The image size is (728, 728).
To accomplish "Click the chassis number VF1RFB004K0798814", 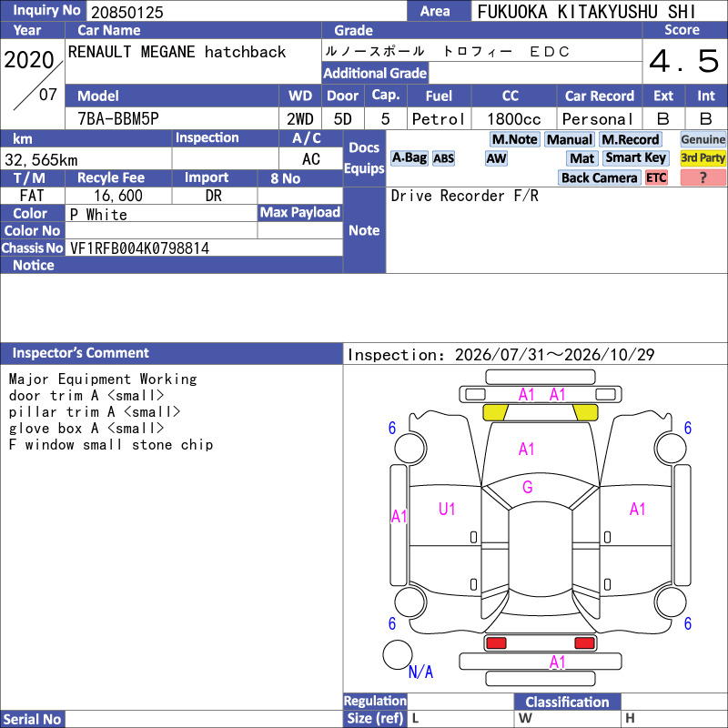I will click(x=139, y=248).
